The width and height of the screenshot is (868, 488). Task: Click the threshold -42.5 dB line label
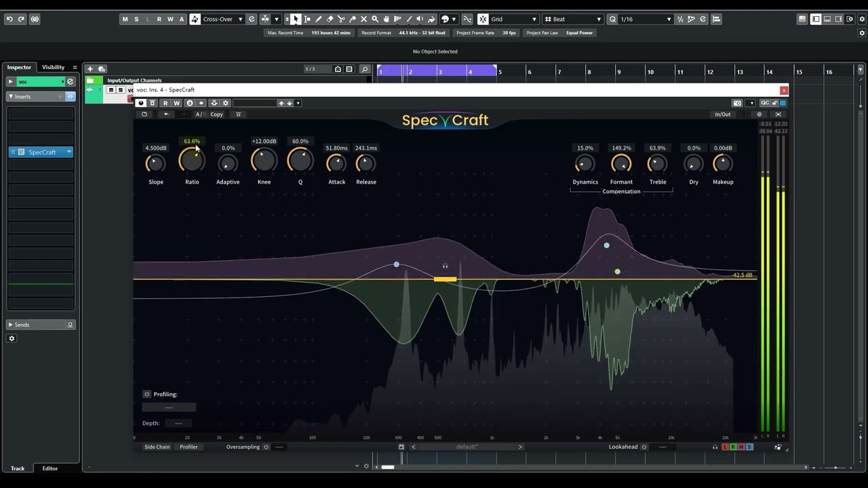(x=743, y=275)
